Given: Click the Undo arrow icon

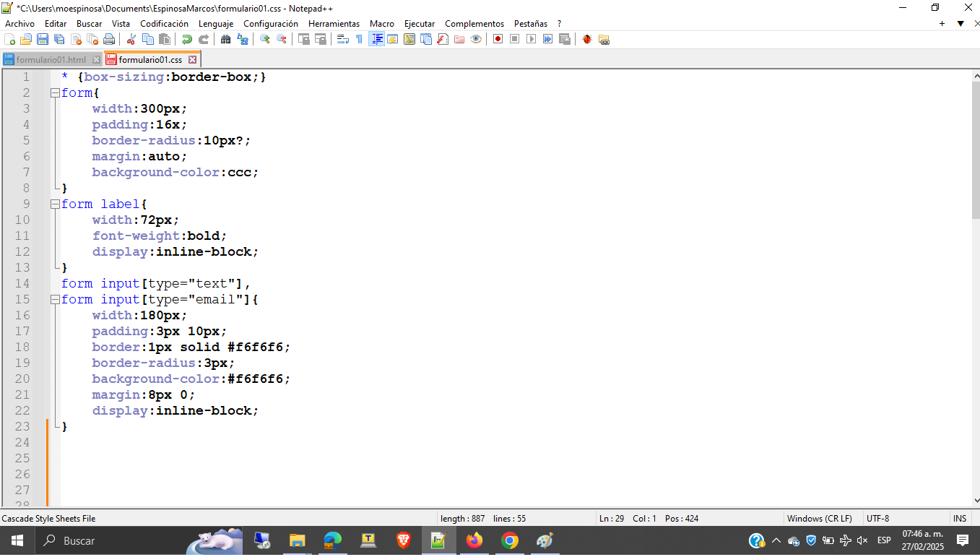Looking at the screenshot, I should point(187,39).
